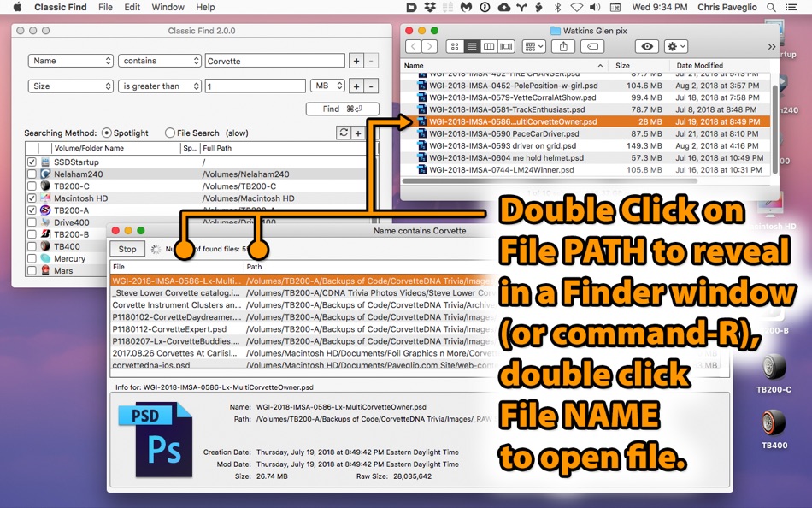Select the File Search method
Screen dimensions: 812x508
pos(170,133)
